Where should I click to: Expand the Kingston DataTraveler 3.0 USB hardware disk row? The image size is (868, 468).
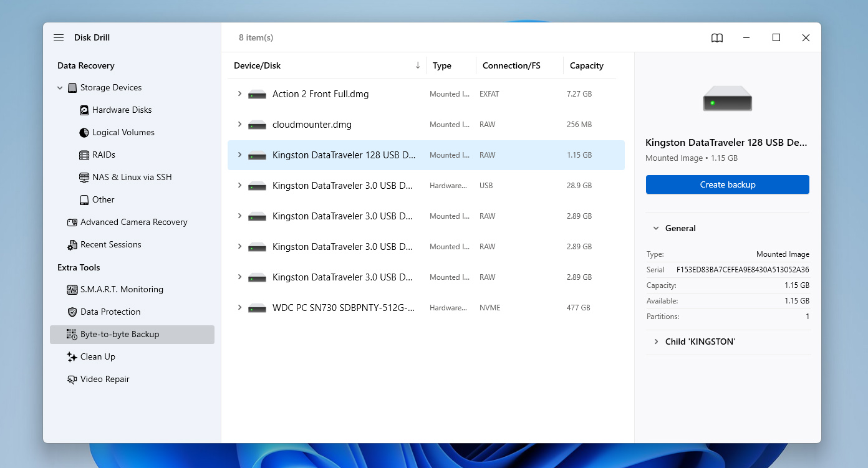239,185
